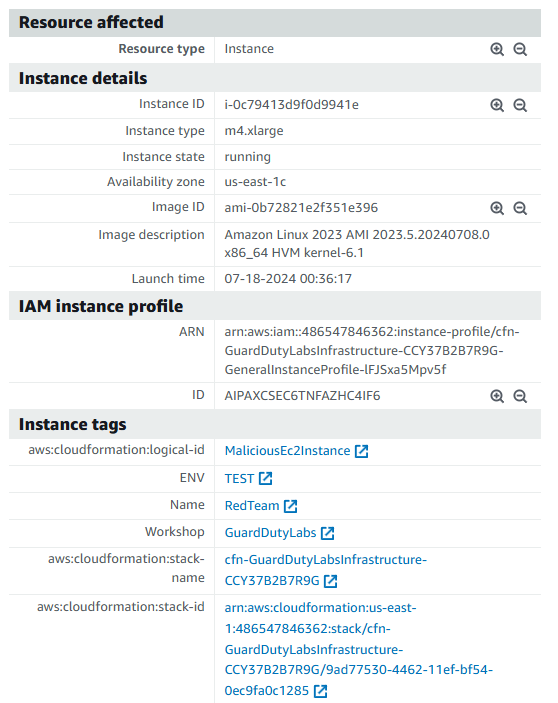The image size is (558, 703).
Task: Click the Workshop tag key label
Action: [x=175, y=532]
